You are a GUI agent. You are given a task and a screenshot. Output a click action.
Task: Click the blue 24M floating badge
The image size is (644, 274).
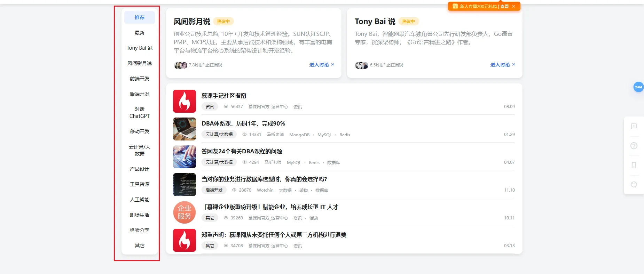tap(638, 87)
